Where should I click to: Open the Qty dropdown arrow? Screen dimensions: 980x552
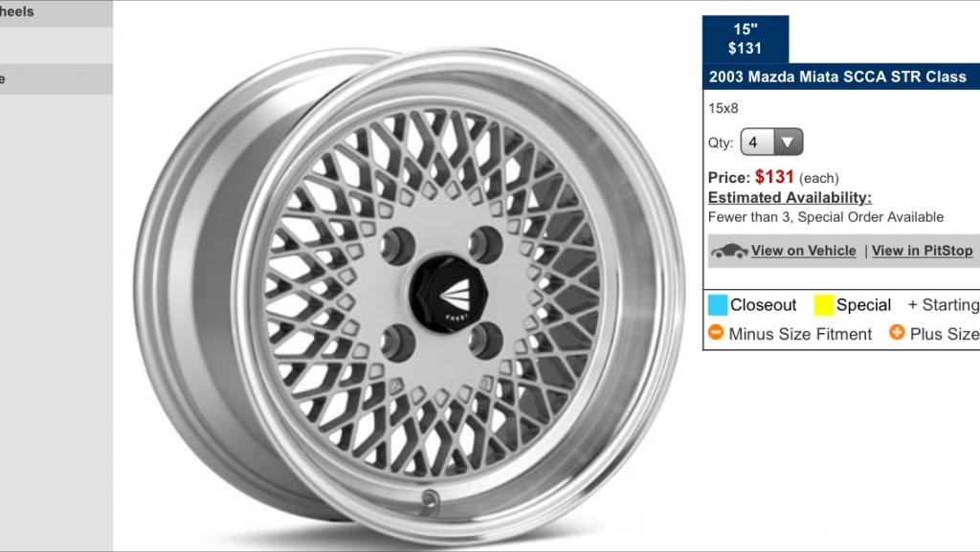[788, 143]
